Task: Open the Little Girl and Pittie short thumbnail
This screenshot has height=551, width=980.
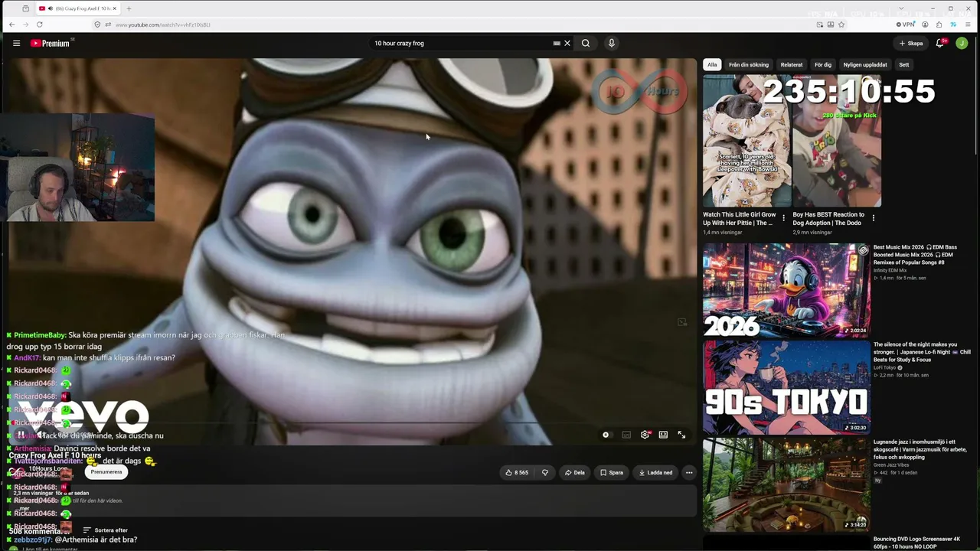Action: pyautogui.click(x=747, y=141)
